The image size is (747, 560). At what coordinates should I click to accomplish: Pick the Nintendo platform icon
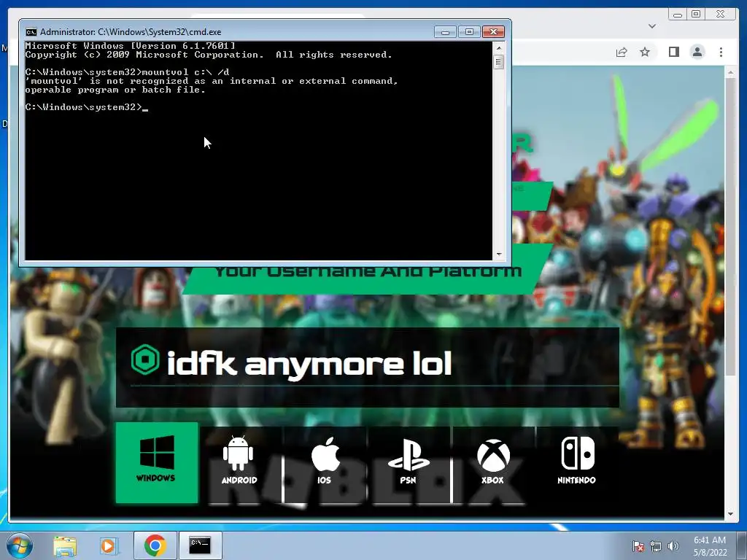pos(577,460)
